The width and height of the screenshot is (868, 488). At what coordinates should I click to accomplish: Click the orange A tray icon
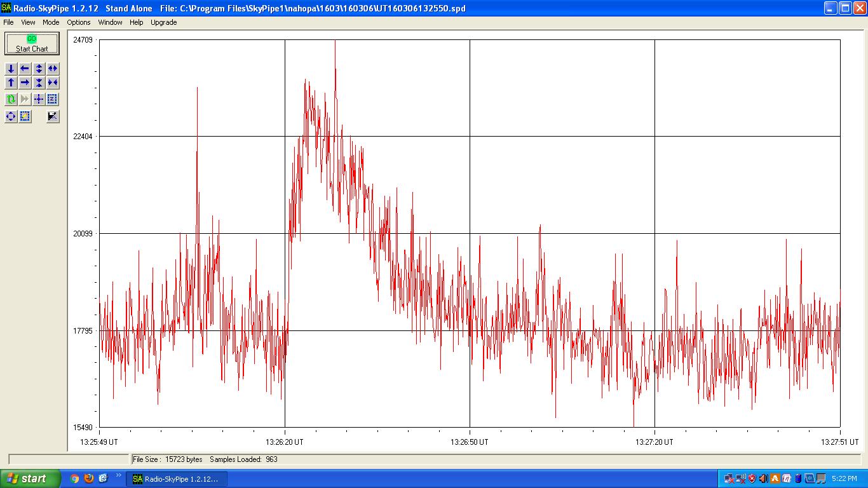pos(775,478)
